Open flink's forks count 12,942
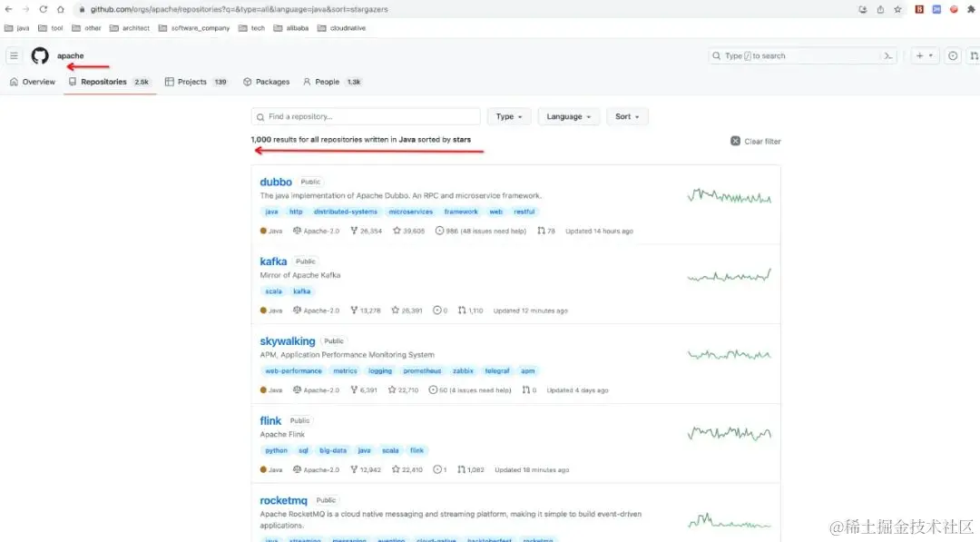The image size is (980, 542). (365, 469)
